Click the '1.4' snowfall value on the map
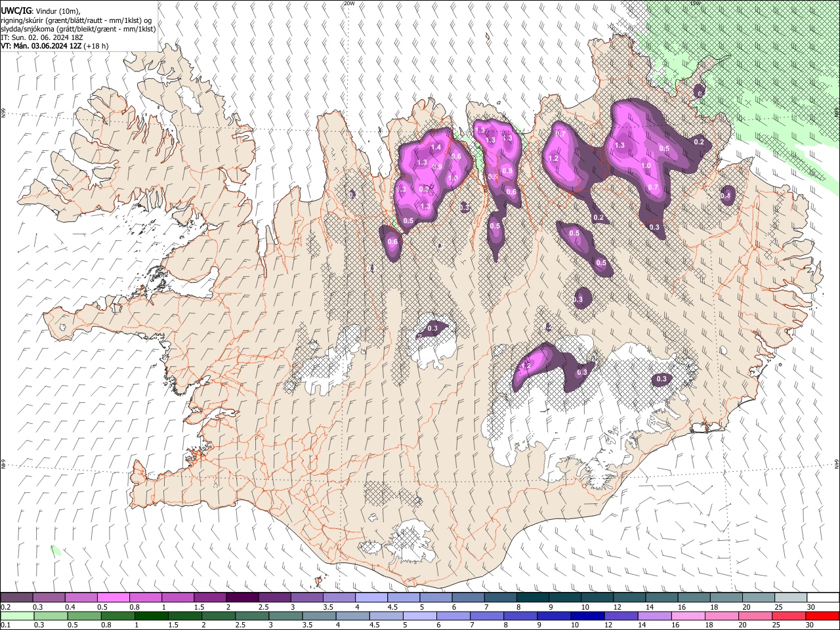840x630 pixels. pos(436,148)
